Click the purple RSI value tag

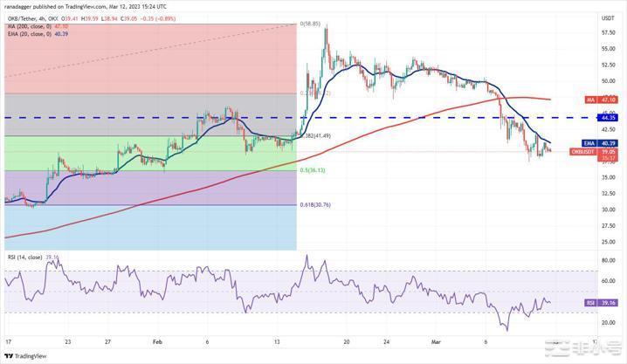pyautogui.click(x=592, y=303)
